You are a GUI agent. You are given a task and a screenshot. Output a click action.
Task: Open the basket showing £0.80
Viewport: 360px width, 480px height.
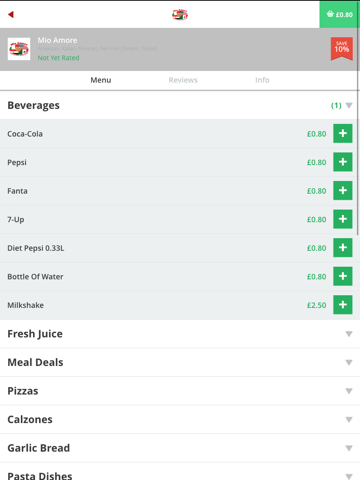coord(340,14)
